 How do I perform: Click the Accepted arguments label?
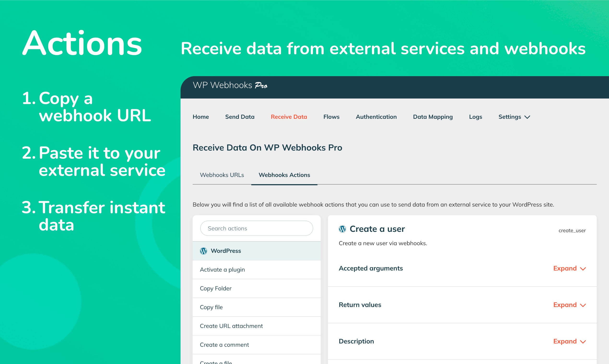click(371, 268)
